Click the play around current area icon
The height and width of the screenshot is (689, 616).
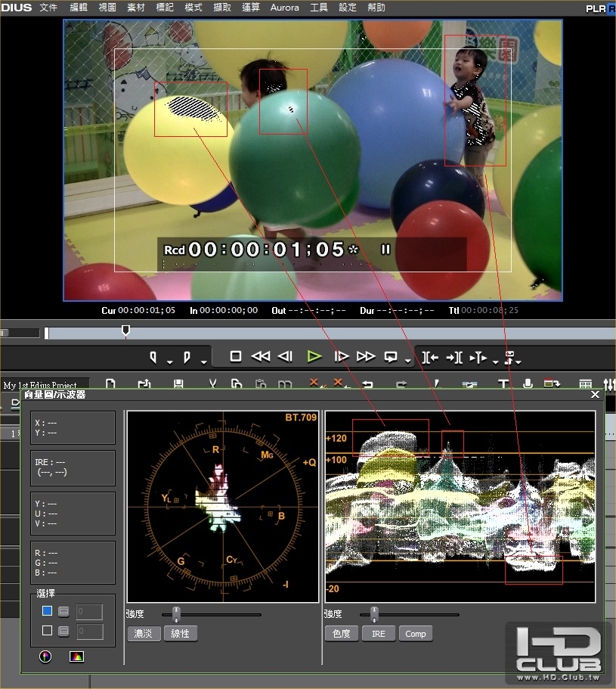pos(478,358)
